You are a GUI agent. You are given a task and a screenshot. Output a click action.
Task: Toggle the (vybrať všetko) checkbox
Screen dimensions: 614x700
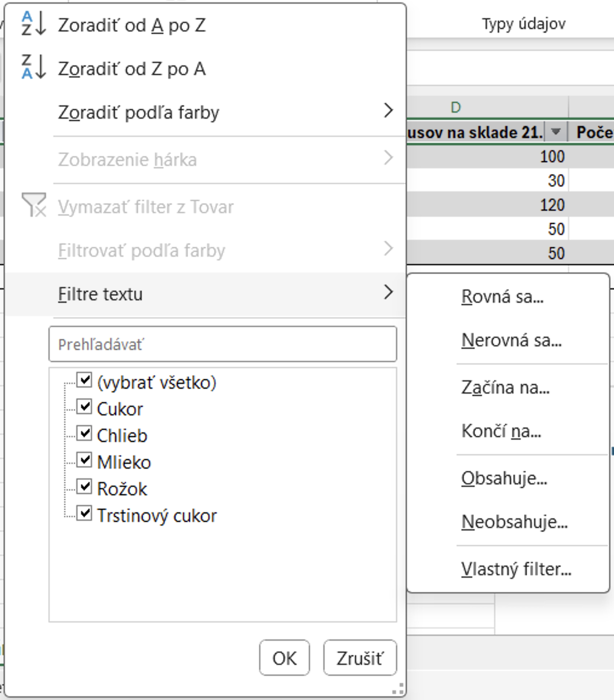click(x=84, y=380)
